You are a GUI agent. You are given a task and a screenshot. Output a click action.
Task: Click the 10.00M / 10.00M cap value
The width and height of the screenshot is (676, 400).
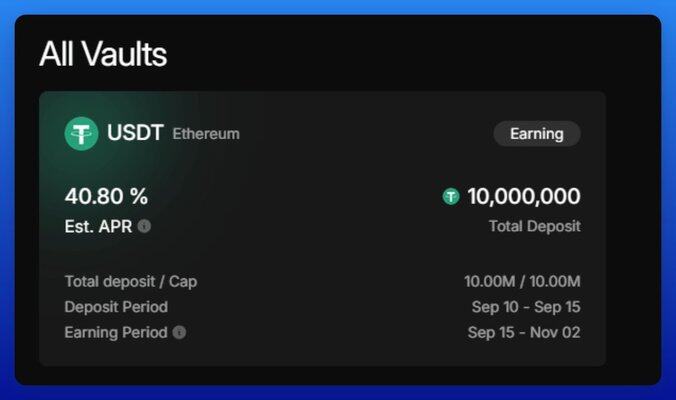point(522,281)
